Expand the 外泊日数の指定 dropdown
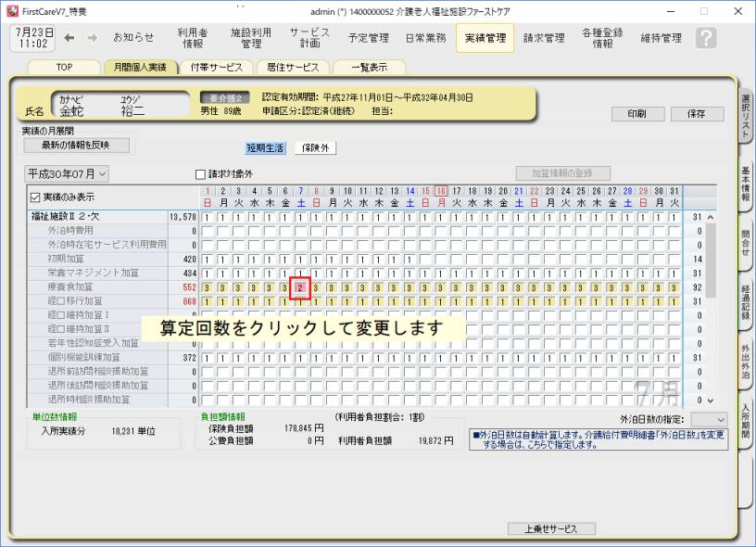Viewport: 756px width, 547px height. [x=709, y=420]
